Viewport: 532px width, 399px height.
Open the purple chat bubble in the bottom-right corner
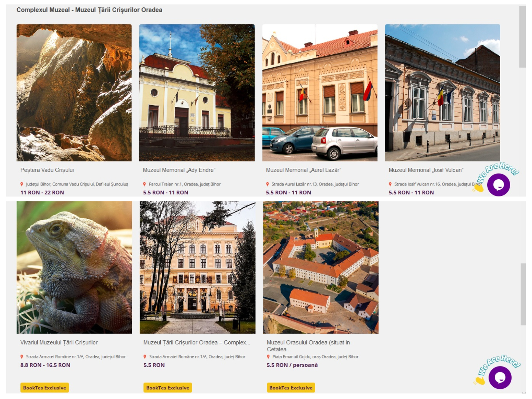pos(500,378)
